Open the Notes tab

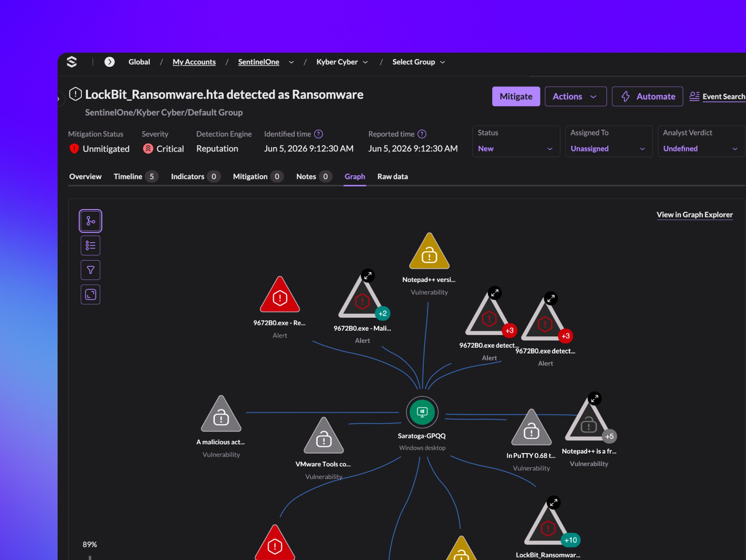coord(314,176)
